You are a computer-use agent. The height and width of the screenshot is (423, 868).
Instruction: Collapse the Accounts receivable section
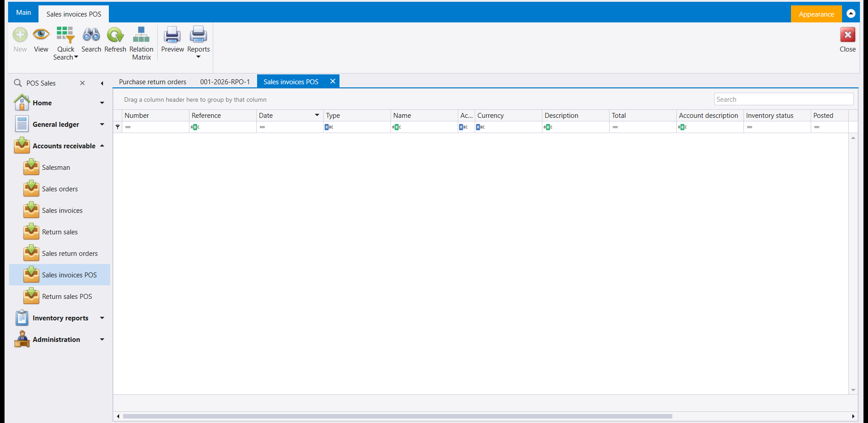(102, 146)
